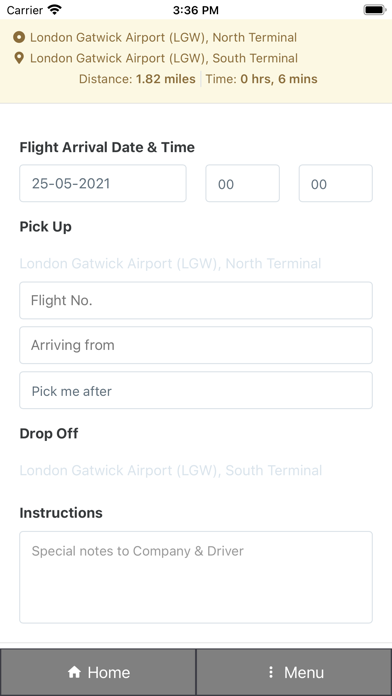This screenshot has width=392, height=696.
Task: Click the pickup origin circle icon
Action: (19, 37)
